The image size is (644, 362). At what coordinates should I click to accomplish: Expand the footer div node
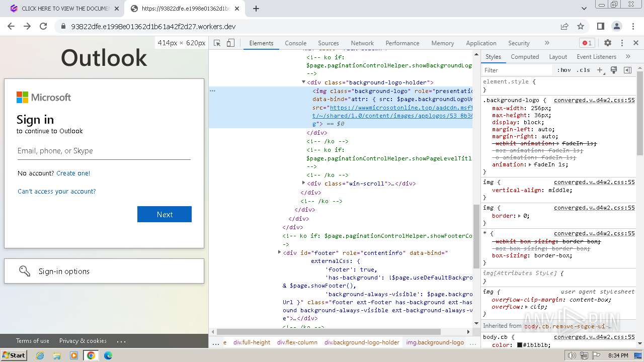(x=279, y=252)
